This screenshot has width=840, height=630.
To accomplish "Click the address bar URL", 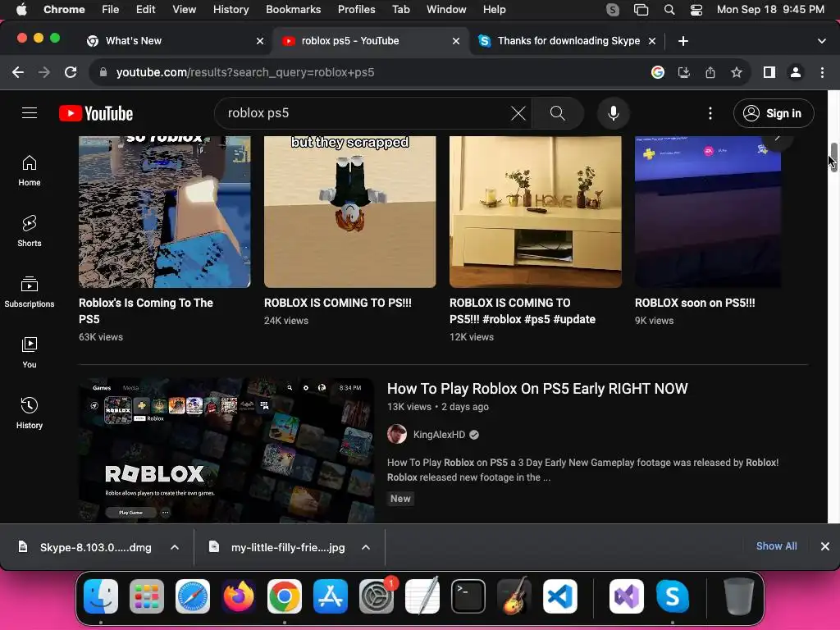I will 245,72.
